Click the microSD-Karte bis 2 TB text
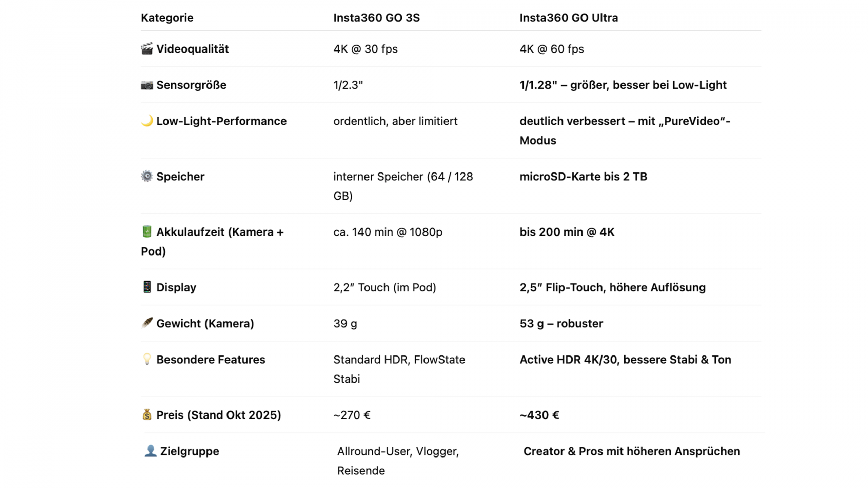 point(583,177)
